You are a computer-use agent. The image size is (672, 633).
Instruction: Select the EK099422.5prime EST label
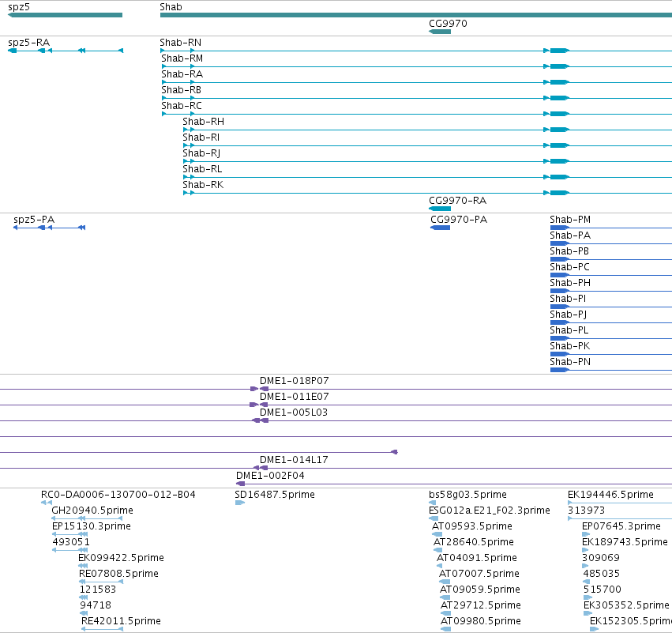point(122,558)
